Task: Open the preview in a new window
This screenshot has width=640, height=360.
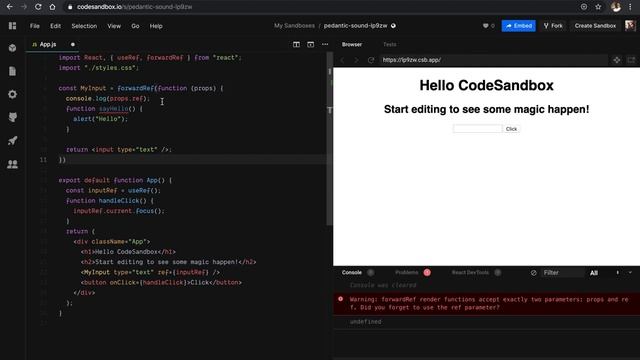Action: click(x=631, y=60)
